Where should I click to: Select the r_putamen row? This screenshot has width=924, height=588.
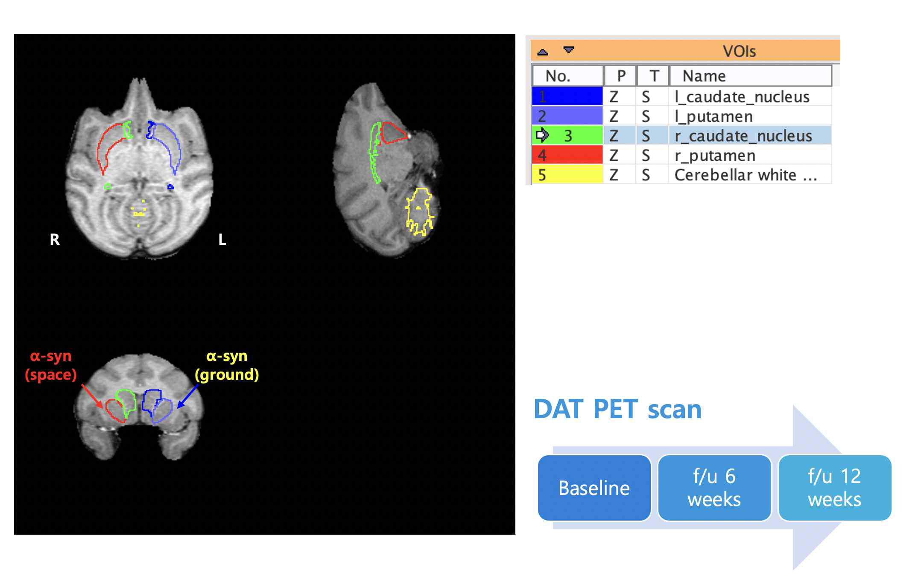(x=682, y=155)
